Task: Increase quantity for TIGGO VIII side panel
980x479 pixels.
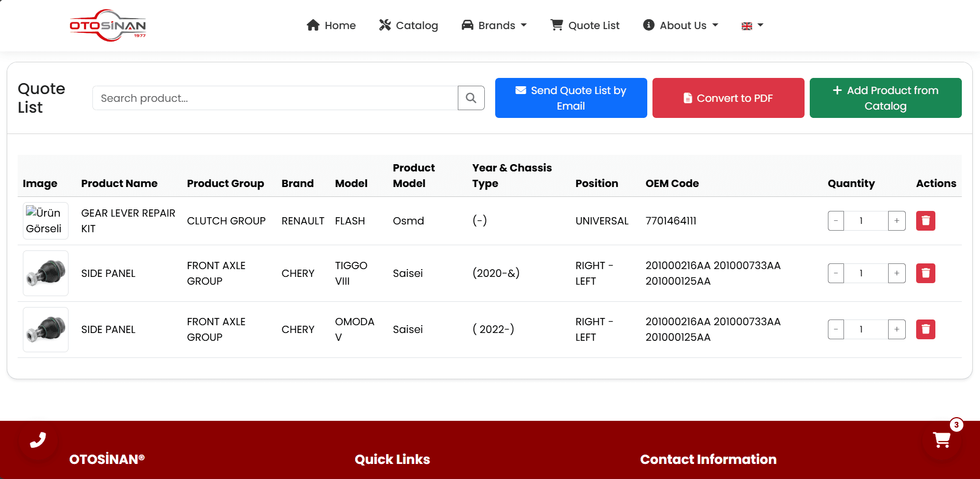Action: 897,273
